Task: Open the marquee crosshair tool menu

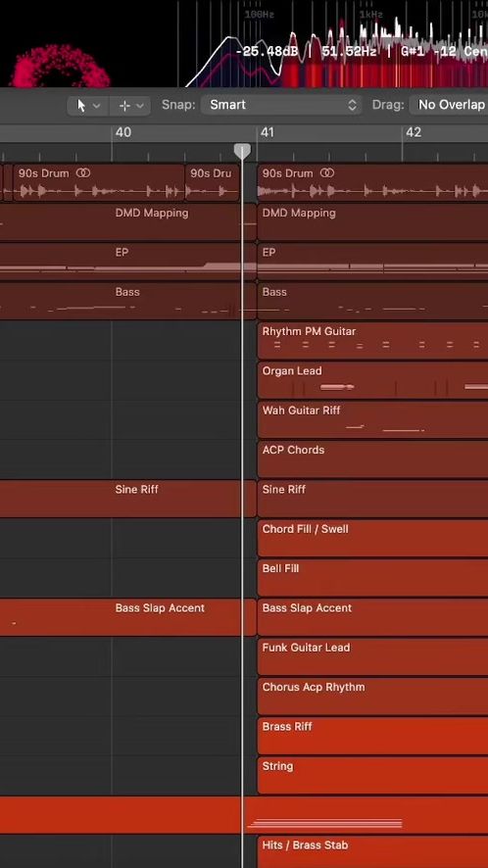Action: [130, 105]
